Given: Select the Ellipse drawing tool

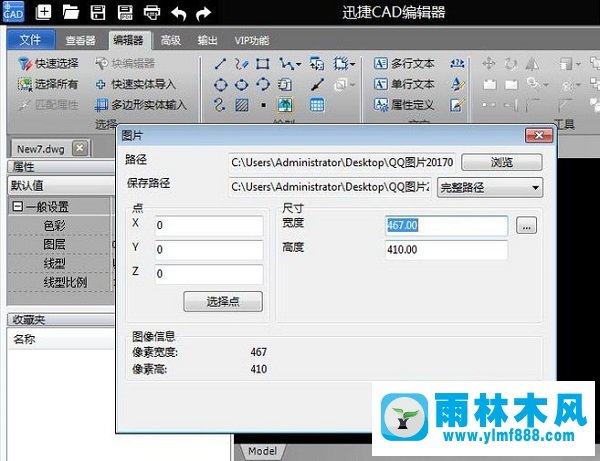Looking at the screenshot, I should point(241,85).
